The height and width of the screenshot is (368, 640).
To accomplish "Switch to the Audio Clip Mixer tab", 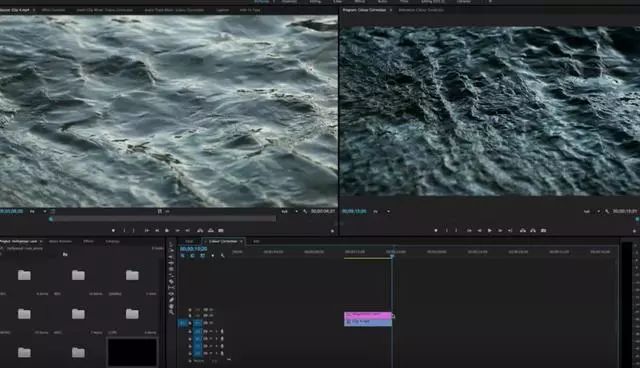I will coord(105,10).
